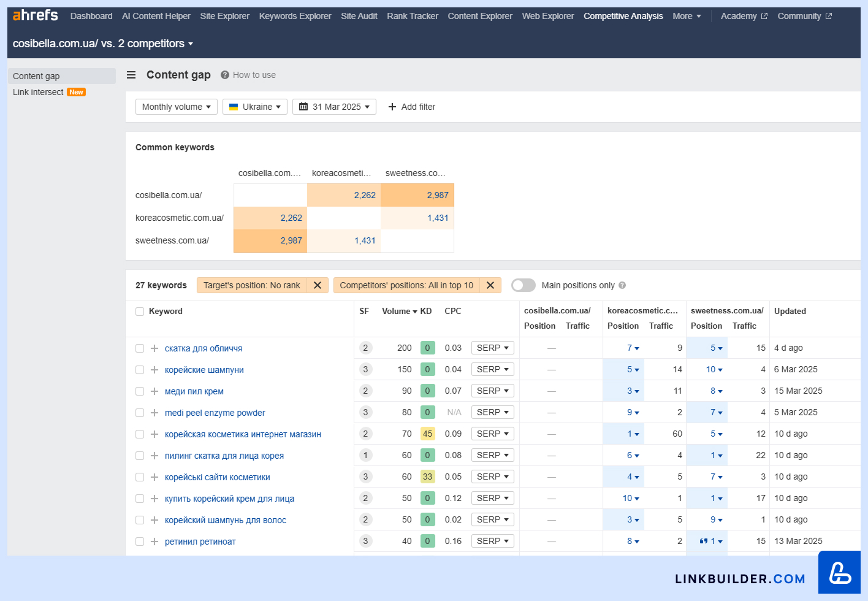Click the Add filter button
Viewport: 868px width, 601px height.
pos(412,107)
